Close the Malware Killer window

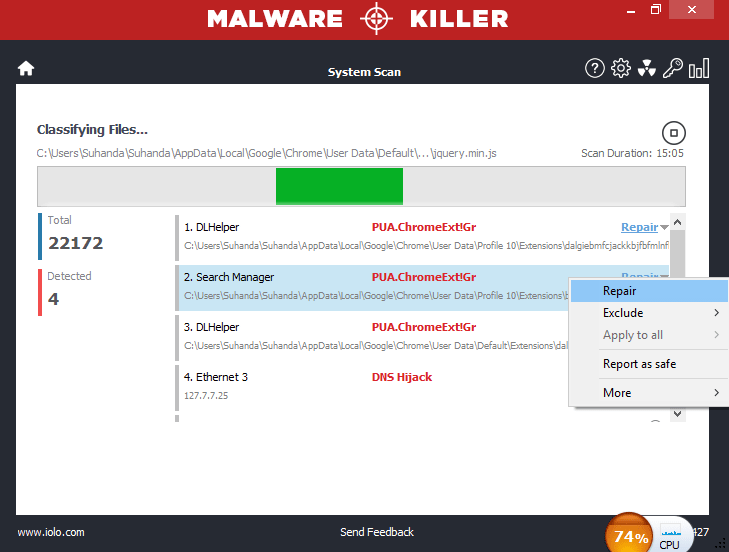point(691,10)
